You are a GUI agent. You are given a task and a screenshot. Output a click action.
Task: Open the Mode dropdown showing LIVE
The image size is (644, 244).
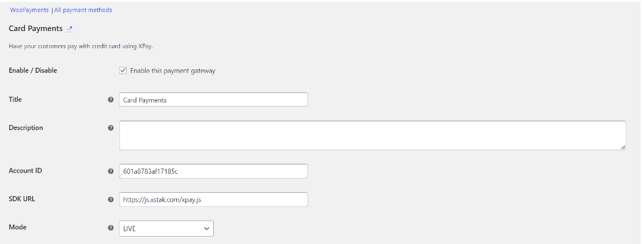click(x=167, y=228)
